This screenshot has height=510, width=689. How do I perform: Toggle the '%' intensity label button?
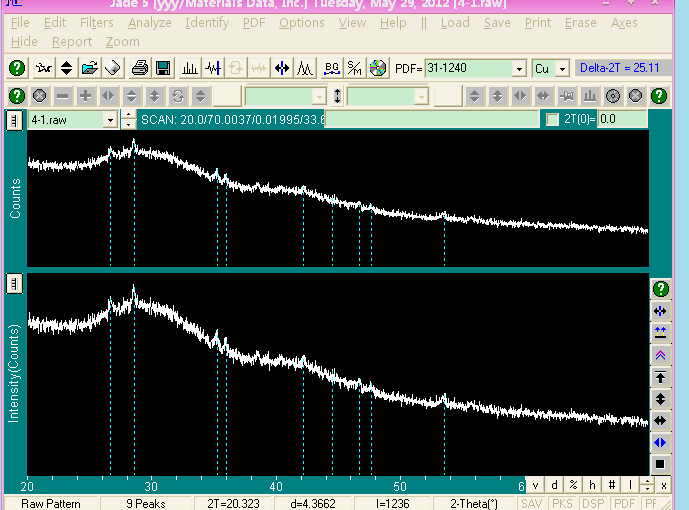[x=573, y=485]
